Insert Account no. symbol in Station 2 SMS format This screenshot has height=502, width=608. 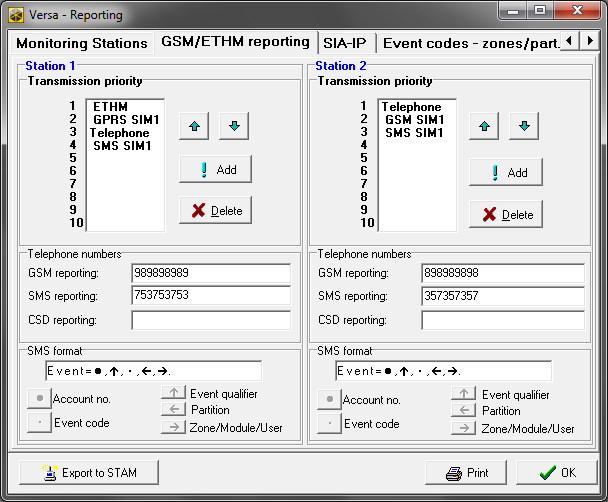click(x=330, y=399)
